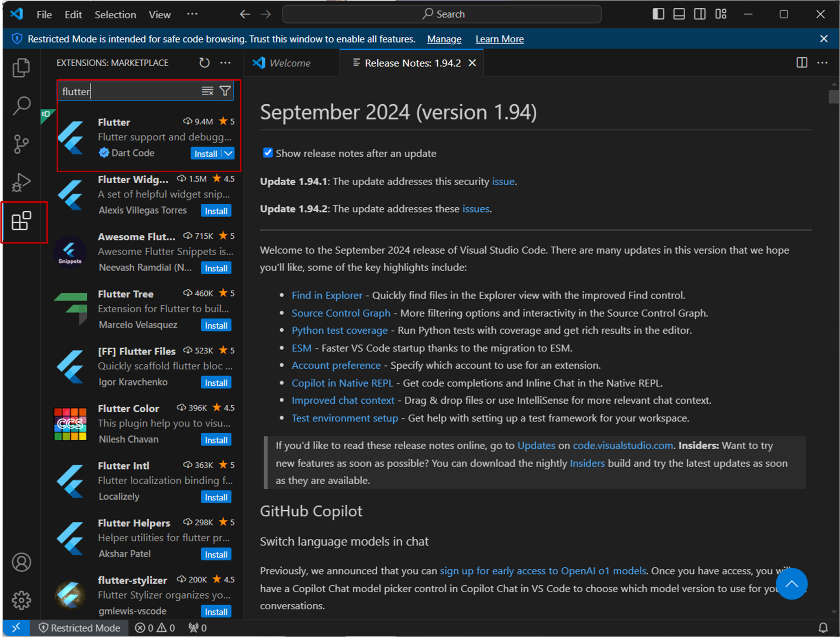Screen dimensions: 840x637
Task: Expand the Flutter Install dropdown arrow
Action: coord(228,154)
